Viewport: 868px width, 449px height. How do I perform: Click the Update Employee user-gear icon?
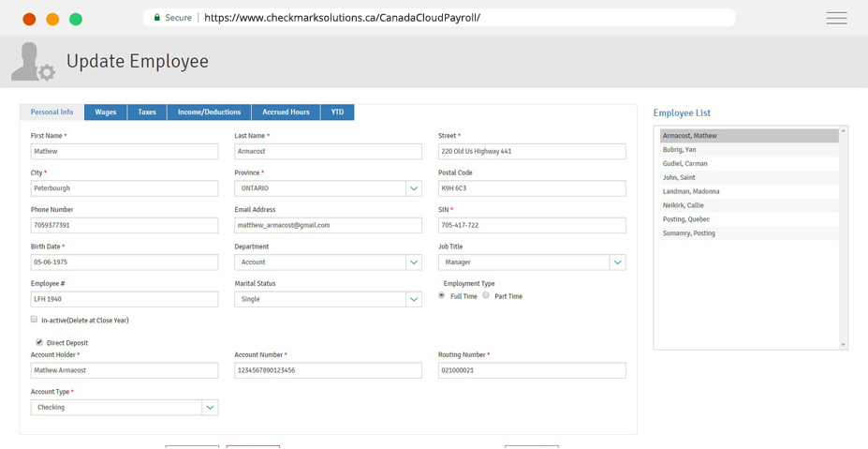[x=33, y=62]
